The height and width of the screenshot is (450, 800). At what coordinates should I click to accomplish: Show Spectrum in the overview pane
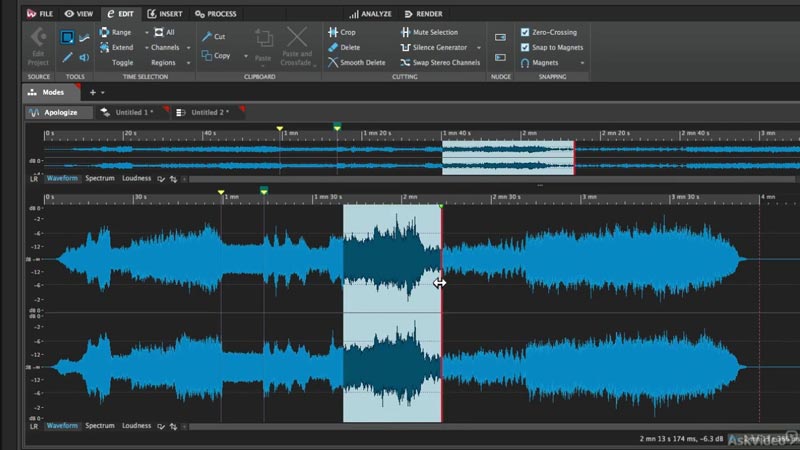99,179
